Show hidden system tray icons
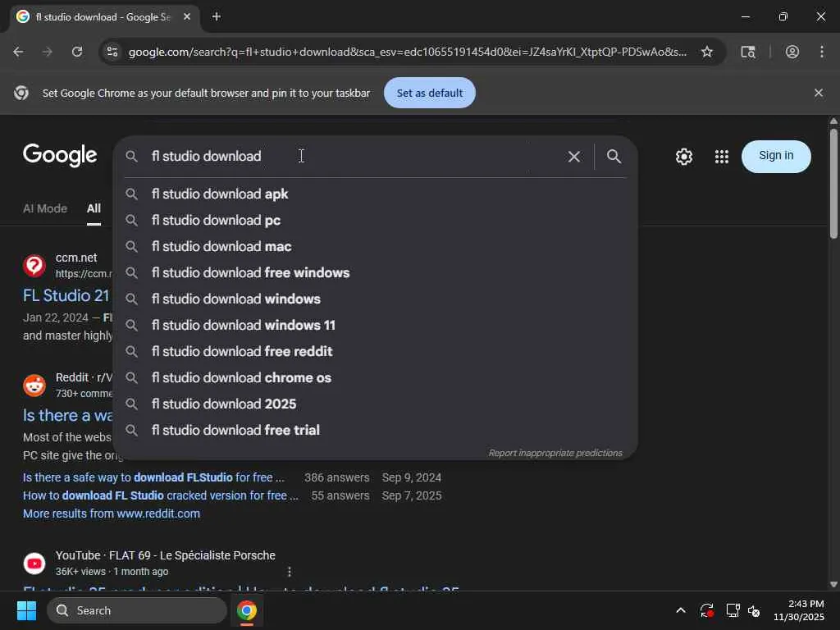The image size is (840, 630). 681,610
